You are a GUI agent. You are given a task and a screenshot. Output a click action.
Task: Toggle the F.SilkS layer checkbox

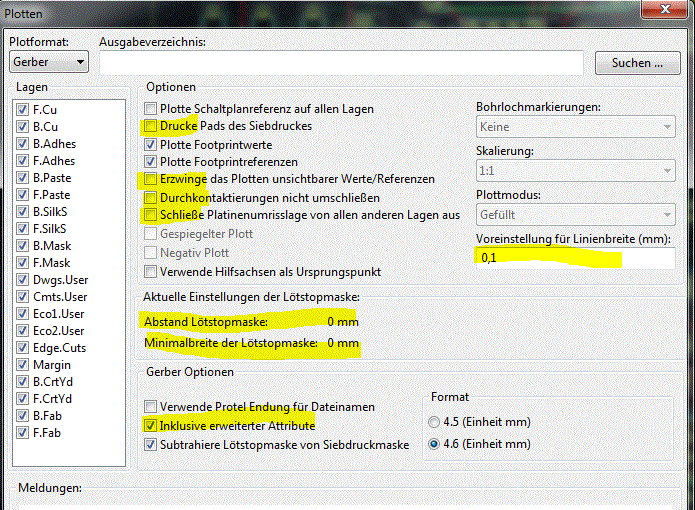(22, 229)
